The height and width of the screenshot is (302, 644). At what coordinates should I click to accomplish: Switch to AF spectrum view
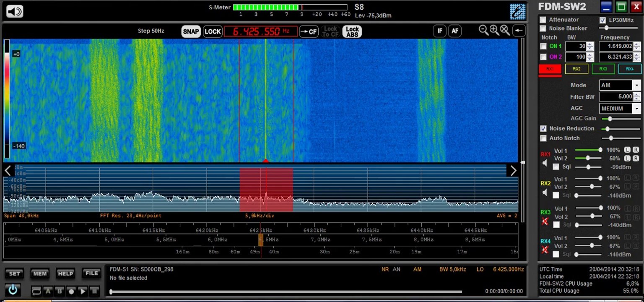click(x=454, y=31)
